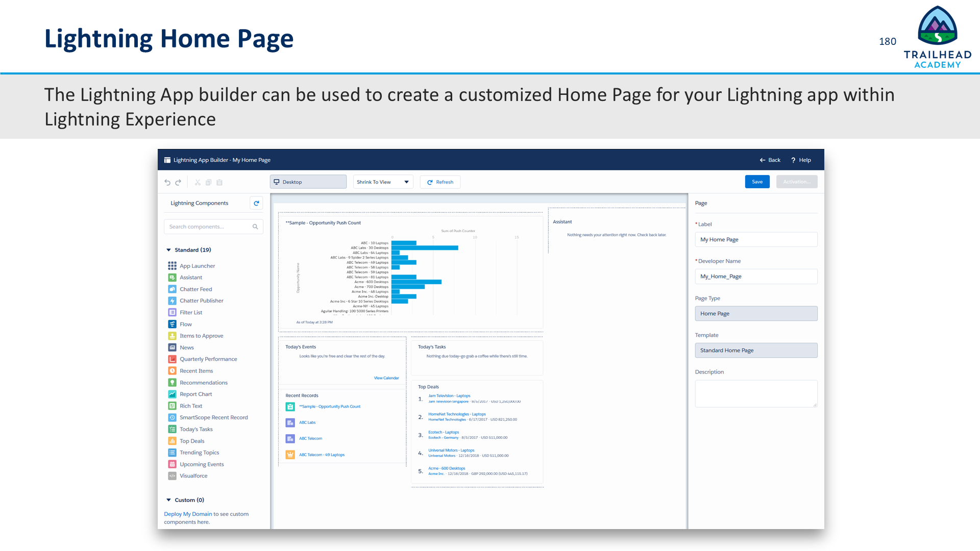Select the Upcoming Events icon
980x551 pixels.
[173, 464]
